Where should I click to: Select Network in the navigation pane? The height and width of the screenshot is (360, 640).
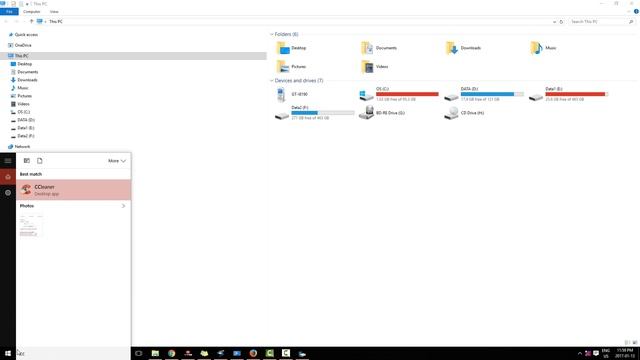pos(22,147)
